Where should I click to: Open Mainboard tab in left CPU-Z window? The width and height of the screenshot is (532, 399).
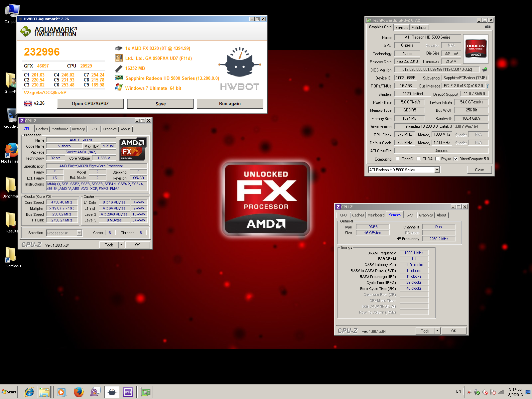point(60,129)
